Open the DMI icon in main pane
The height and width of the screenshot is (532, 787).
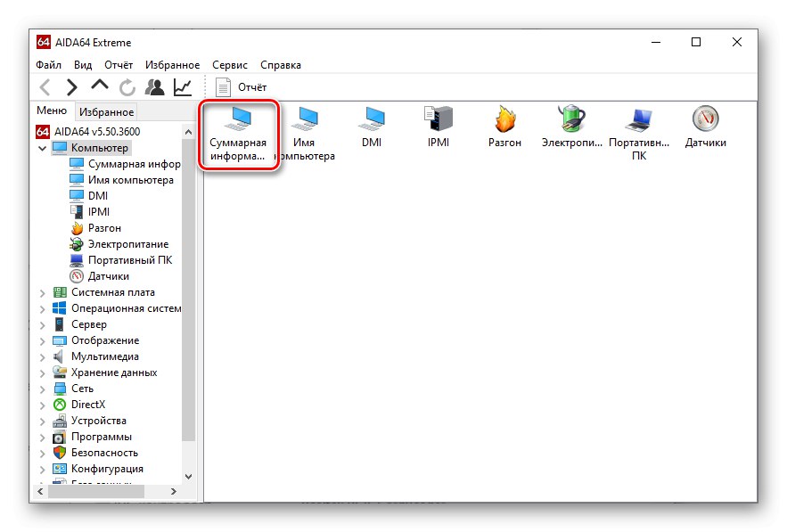[372, 127]
